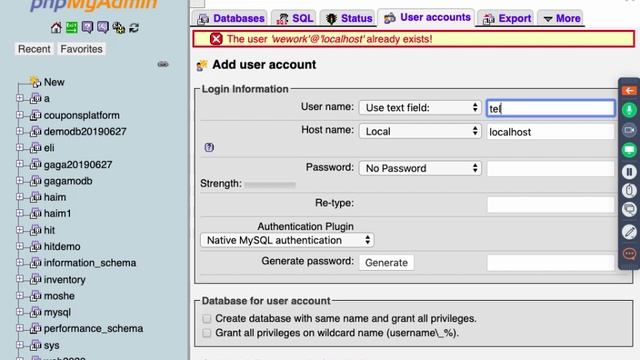
Task: Click the New database icon
Action: click(x=36, y=82)
